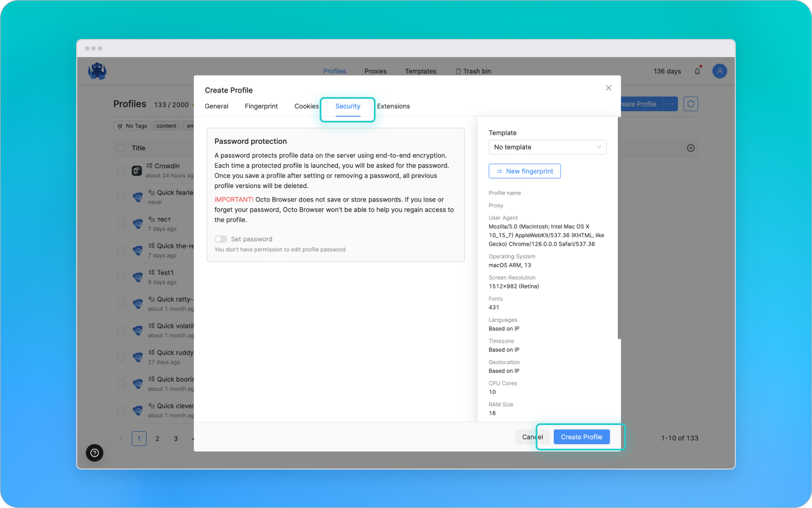This screenshot has width=812, height=508.
Task: Click the Octo Browser octopus logo
Action: pos(97,71)
